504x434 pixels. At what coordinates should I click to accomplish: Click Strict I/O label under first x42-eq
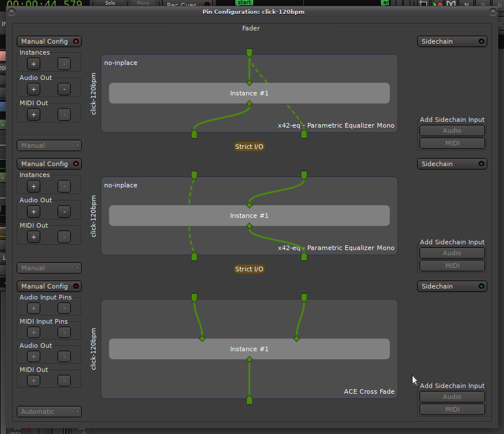[x=249, y=147]
